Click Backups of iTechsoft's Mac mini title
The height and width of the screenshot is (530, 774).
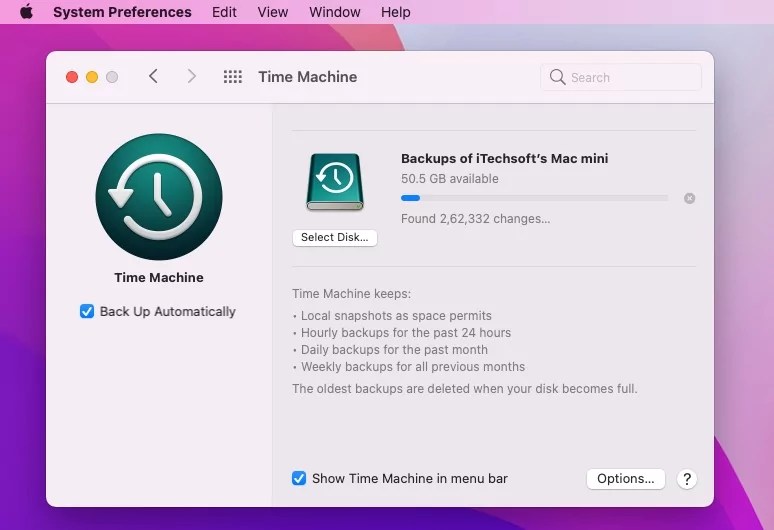click(504, 158)
